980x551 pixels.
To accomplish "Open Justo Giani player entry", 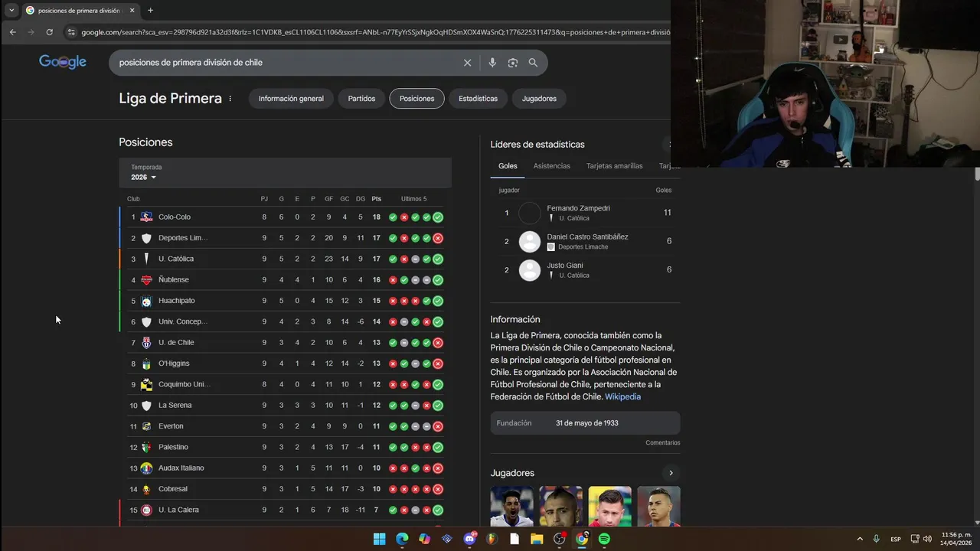I will (585, 270).
